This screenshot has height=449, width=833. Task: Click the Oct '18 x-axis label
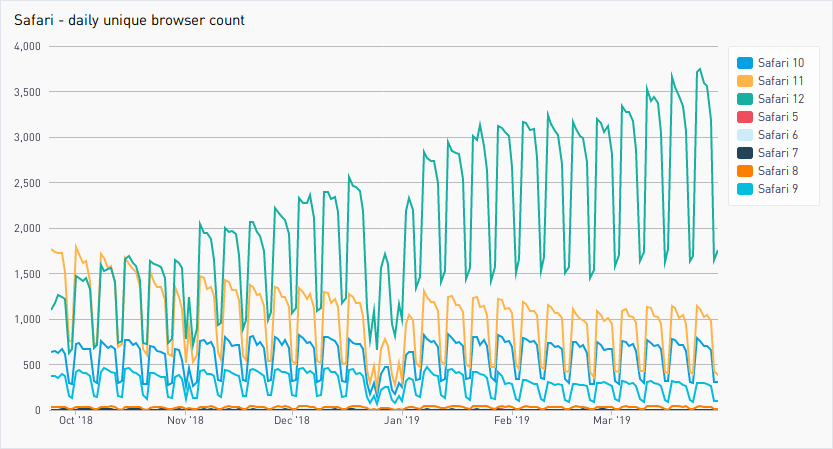[x=75, y=420]
